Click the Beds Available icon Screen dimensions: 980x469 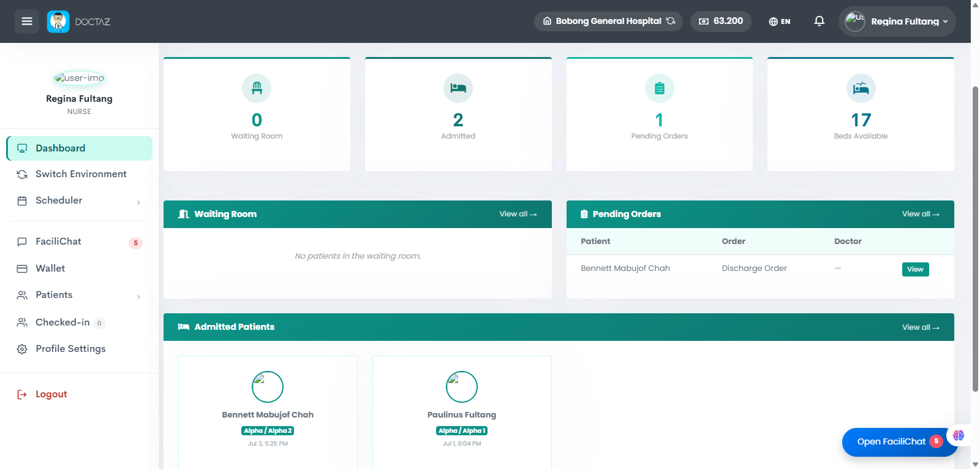click(x=861, y=88)
